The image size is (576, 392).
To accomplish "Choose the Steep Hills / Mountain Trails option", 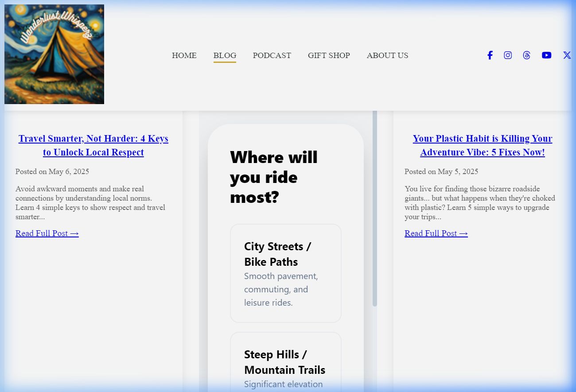I will [285, 363].
